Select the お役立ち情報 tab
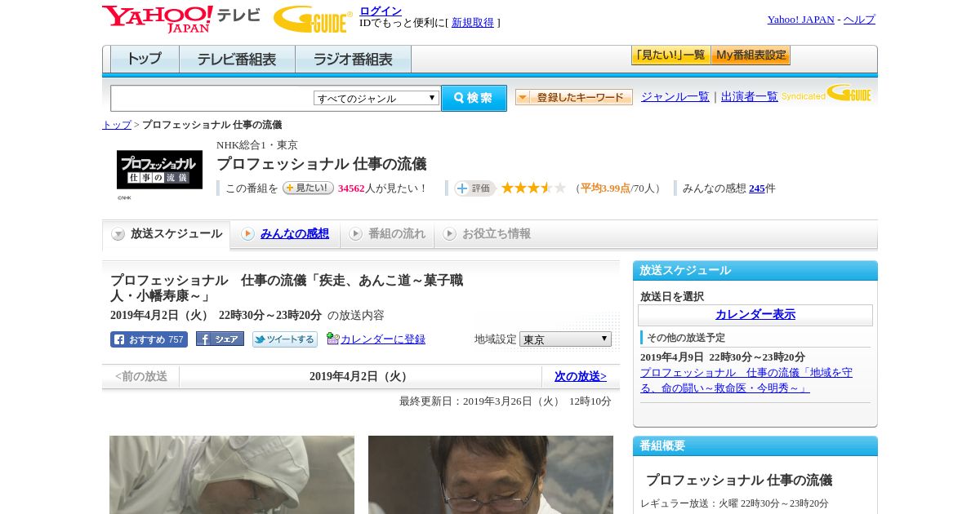This screenshot has width=980, height=514. tap(487, 234)
